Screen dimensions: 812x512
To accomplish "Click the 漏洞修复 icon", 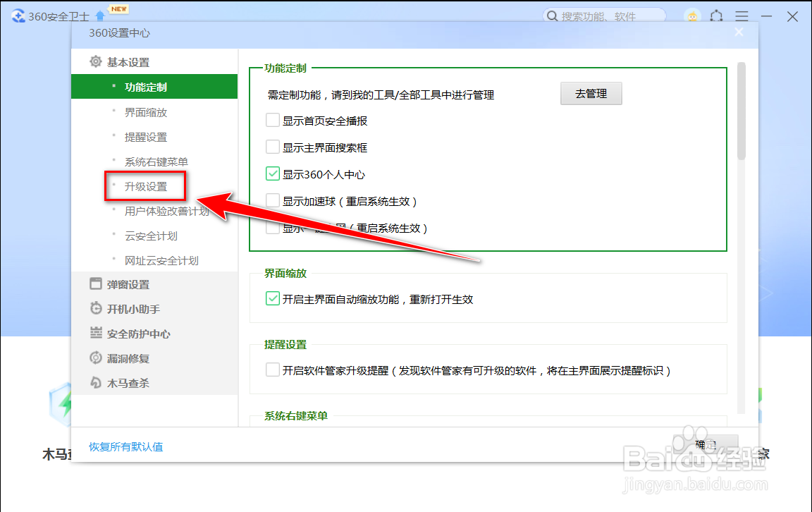I will [x=96, y=358].
